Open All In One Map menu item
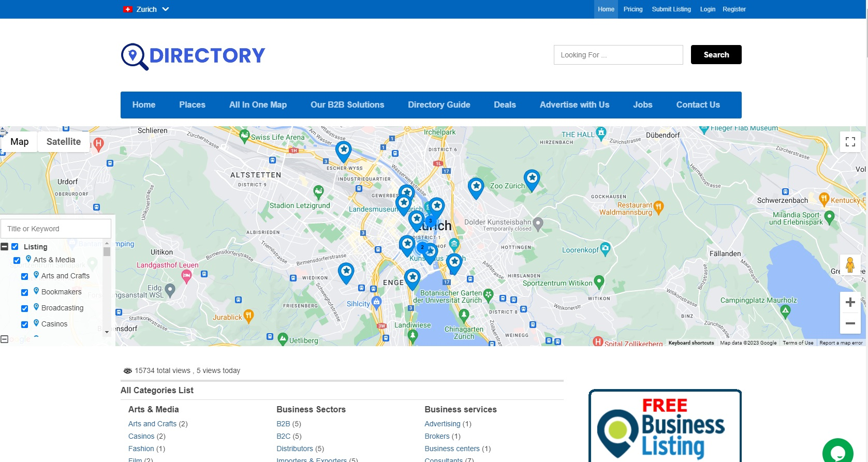868x462 pixels. (258, 105)
